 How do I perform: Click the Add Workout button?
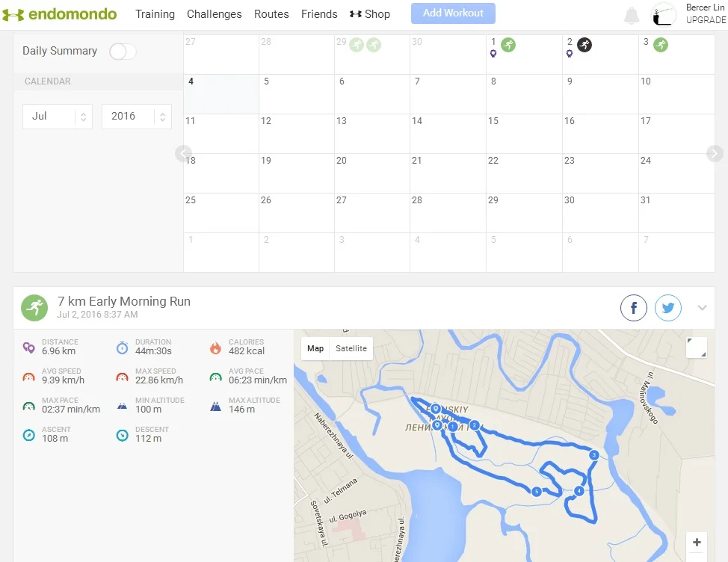[x=453, y=13]
